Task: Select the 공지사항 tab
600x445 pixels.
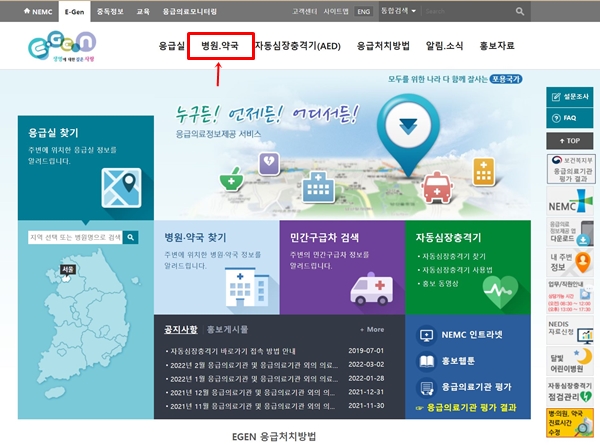Action: tap(181, 329)
